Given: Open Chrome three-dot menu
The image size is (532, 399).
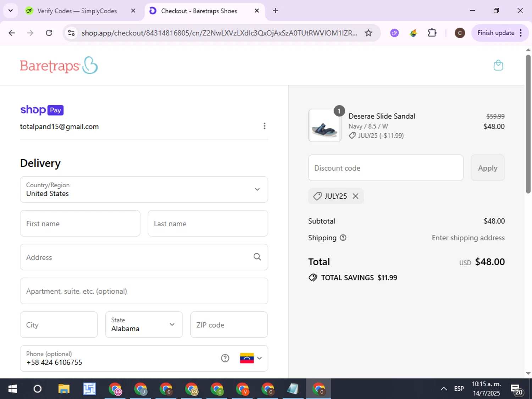Looking at the screenshot, I should (521, 33).
